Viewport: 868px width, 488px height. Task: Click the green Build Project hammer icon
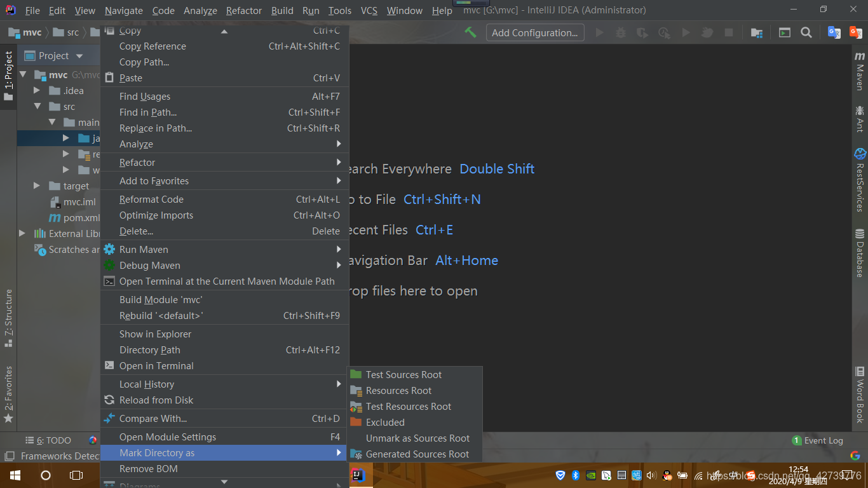(470, 32)
